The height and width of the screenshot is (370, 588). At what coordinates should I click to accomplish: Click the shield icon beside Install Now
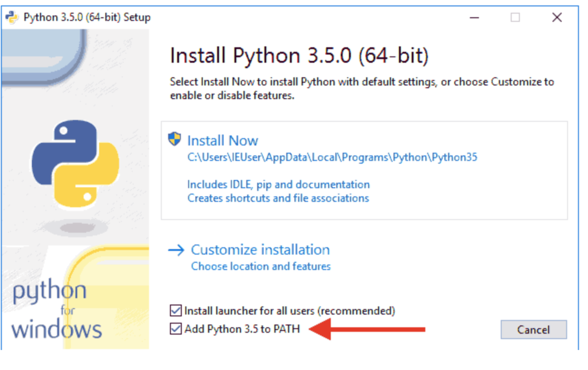tap(175, 139)
